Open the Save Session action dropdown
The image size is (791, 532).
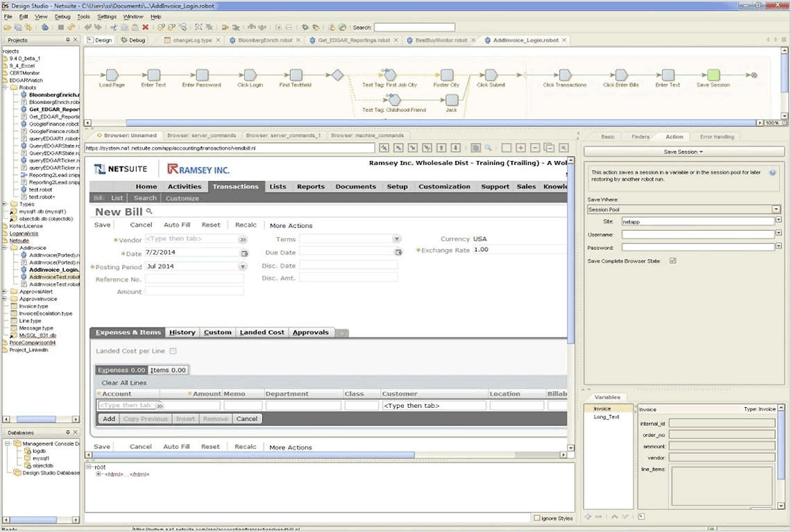683,152
